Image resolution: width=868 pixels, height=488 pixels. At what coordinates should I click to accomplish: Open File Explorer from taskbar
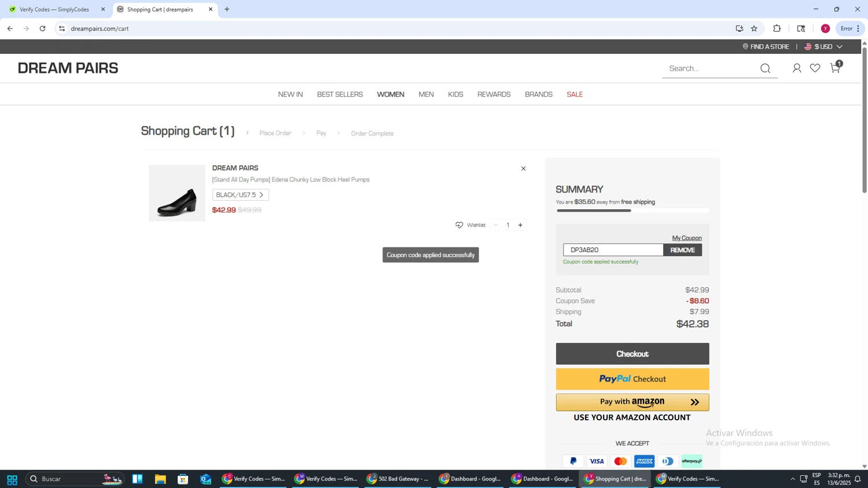pyautogui.click(x=160, y=479)
